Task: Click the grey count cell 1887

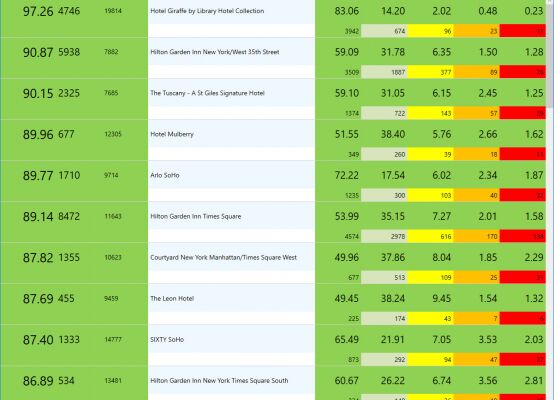Action: pos(384,72)
